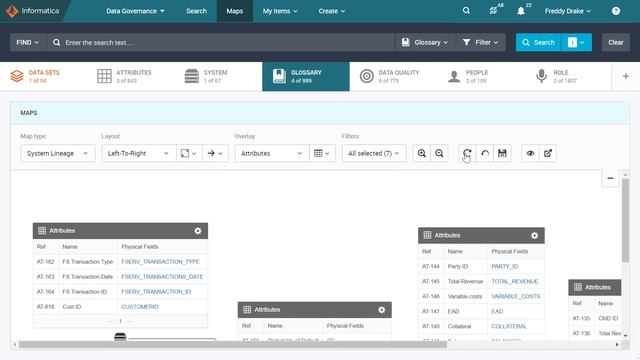Click the horizontal map scrollbar
Viewport: 640px width, 360px height.
coord(233,344)
